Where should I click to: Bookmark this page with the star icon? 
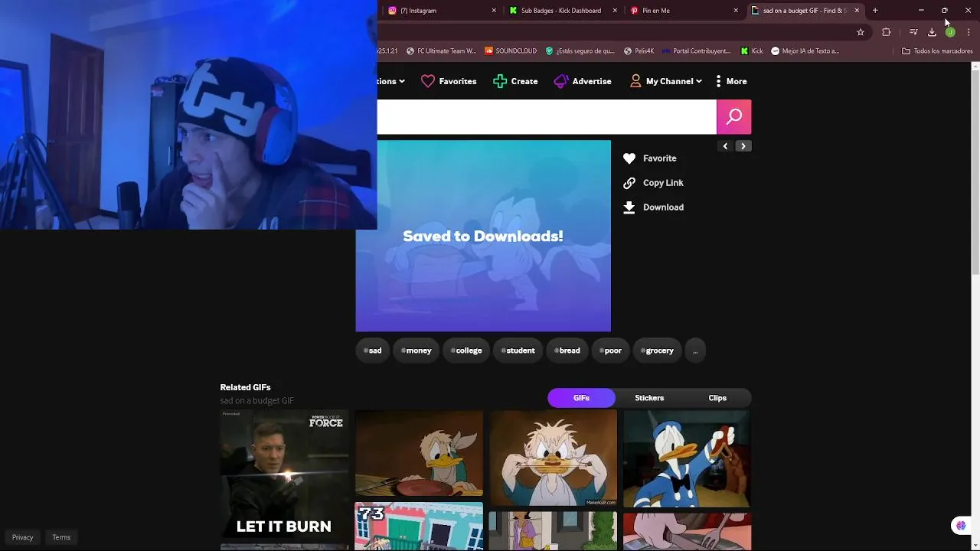click(x=861, y=32)
